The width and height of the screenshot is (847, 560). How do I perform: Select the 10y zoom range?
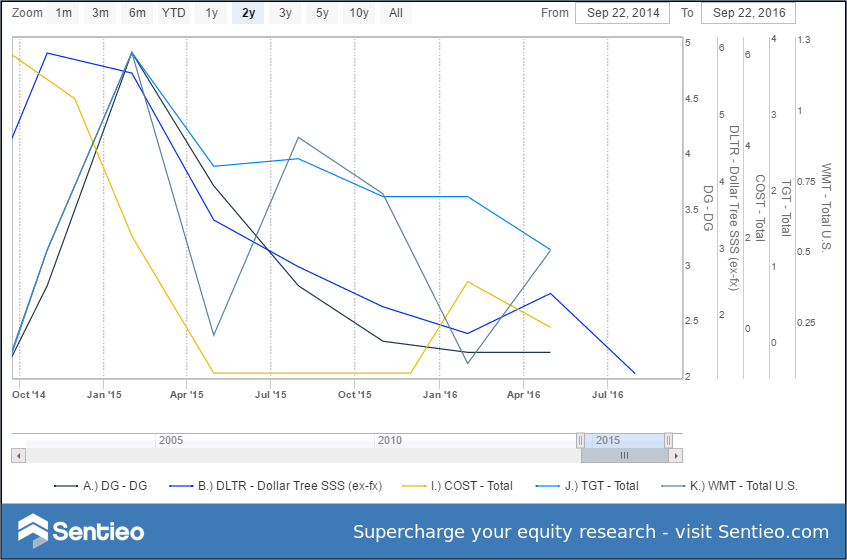359,13
